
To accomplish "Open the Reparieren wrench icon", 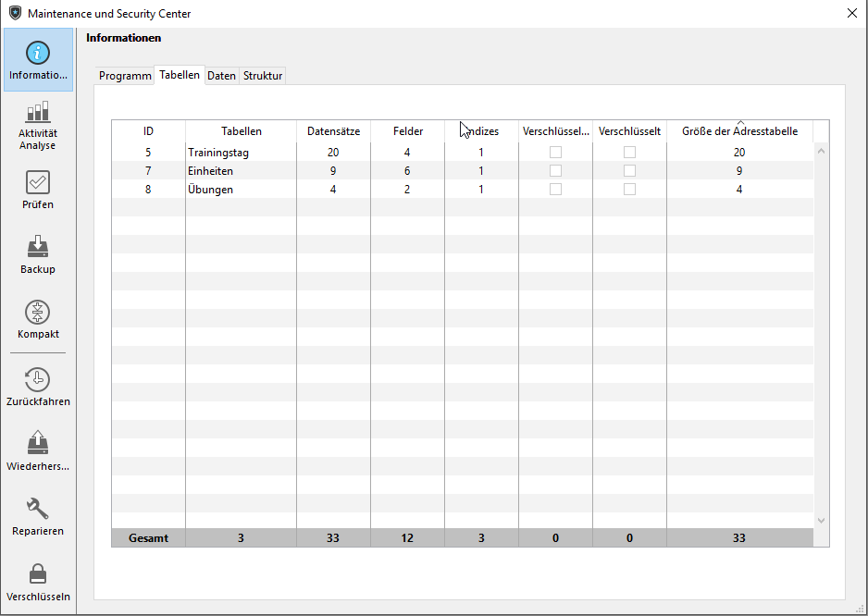I will pos(38,508).
